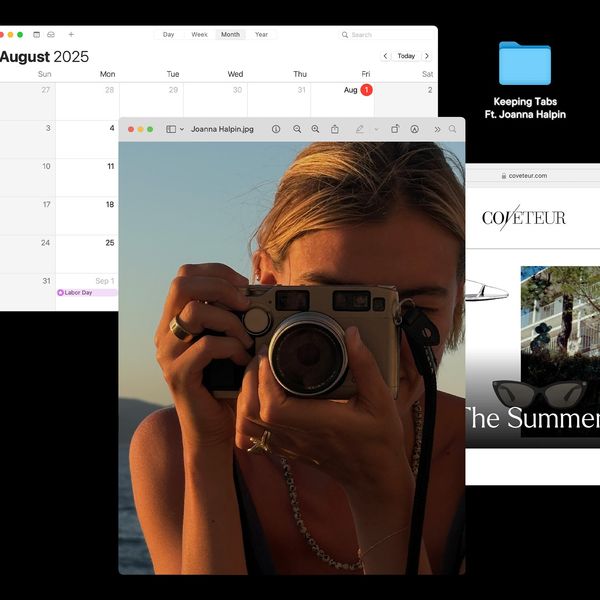Show the calendars list in Calendar toolbar
Viewport: 600px width, 600px height.
(36, 34)
